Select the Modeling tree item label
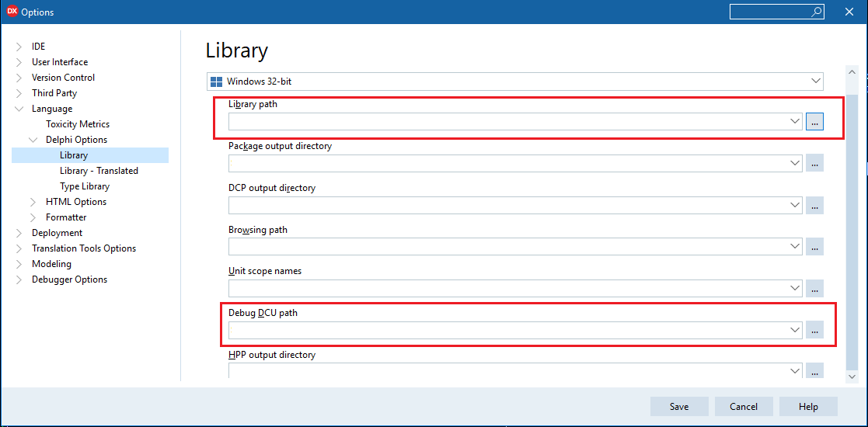 [x=51, y=264]
